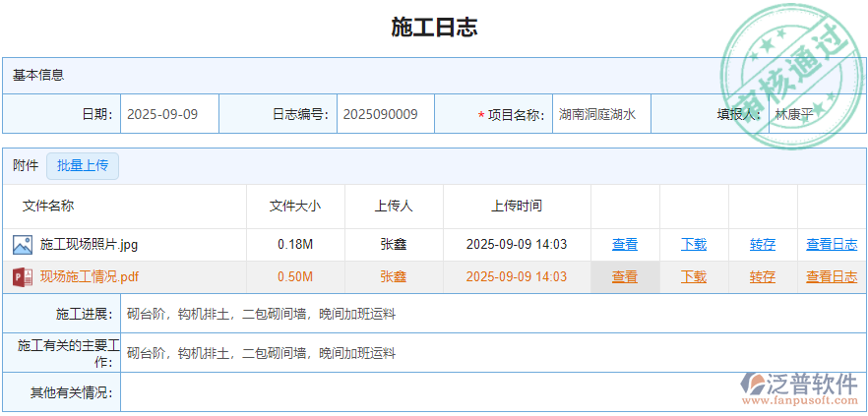The width and height of the screenshot is (868, 416).
Task: Click the 施工日志 page title
Action: pos(434,28)
